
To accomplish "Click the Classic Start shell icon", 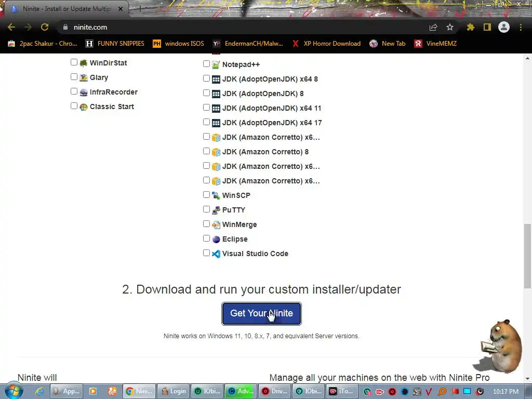I will [x=84, y=107].
